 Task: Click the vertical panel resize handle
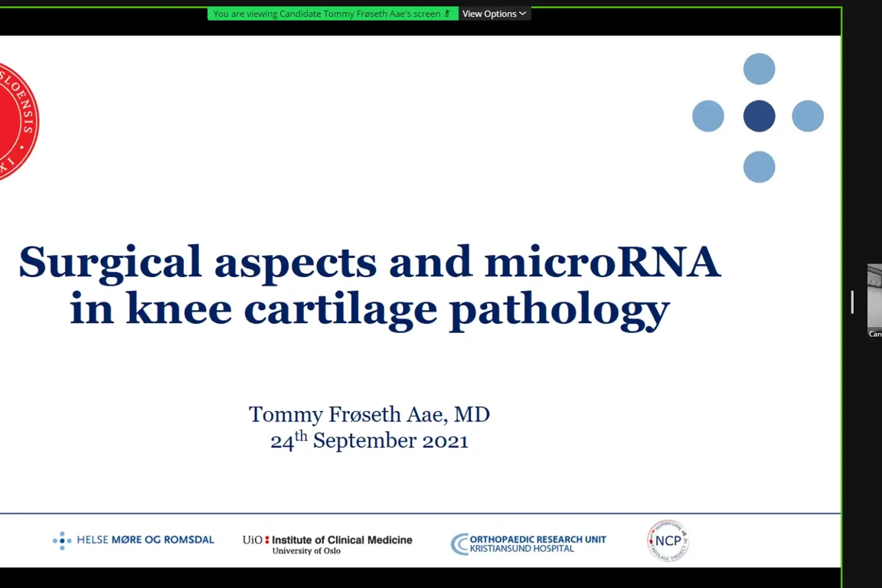852,302
